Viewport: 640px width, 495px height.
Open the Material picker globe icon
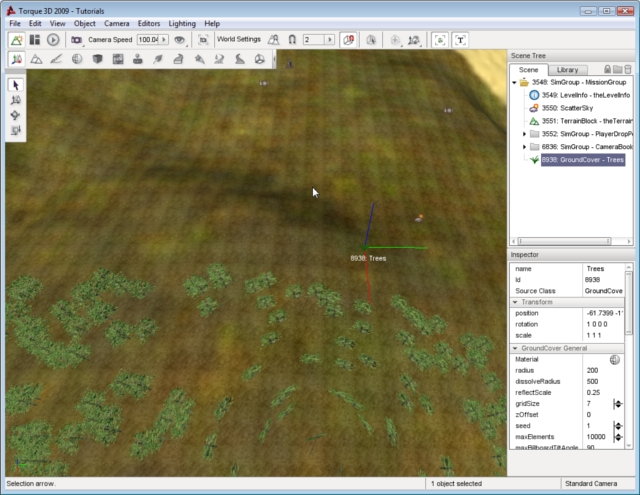615,359
